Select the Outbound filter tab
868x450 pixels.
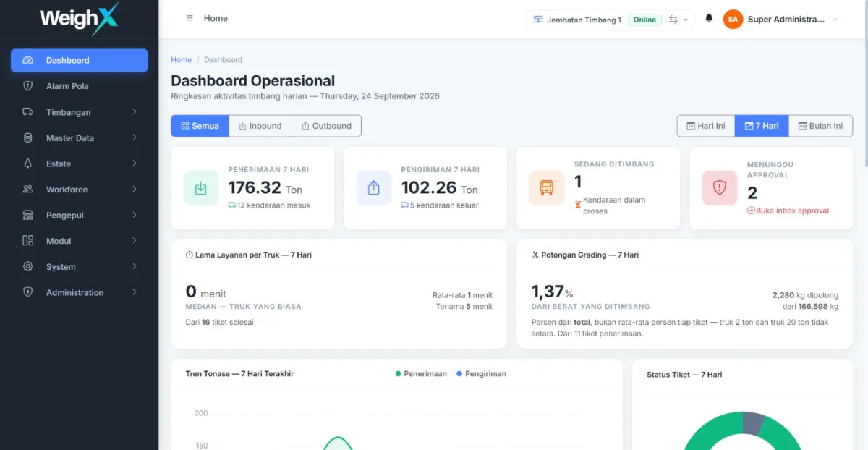pos(326,126)
